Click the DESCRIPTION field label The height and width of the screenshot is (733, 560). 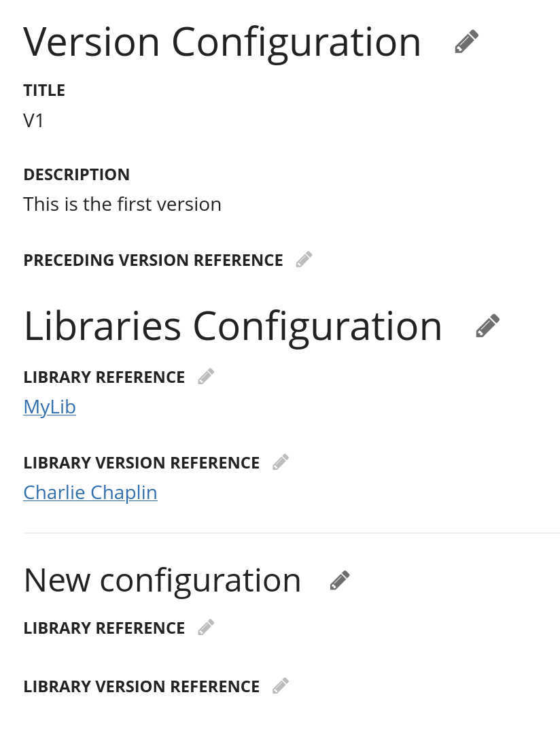(x=76, y=175)
